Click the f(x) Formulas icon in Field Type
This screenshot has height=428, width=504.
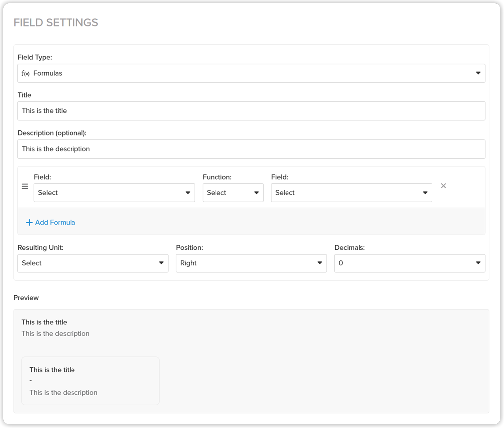point(26,74)
